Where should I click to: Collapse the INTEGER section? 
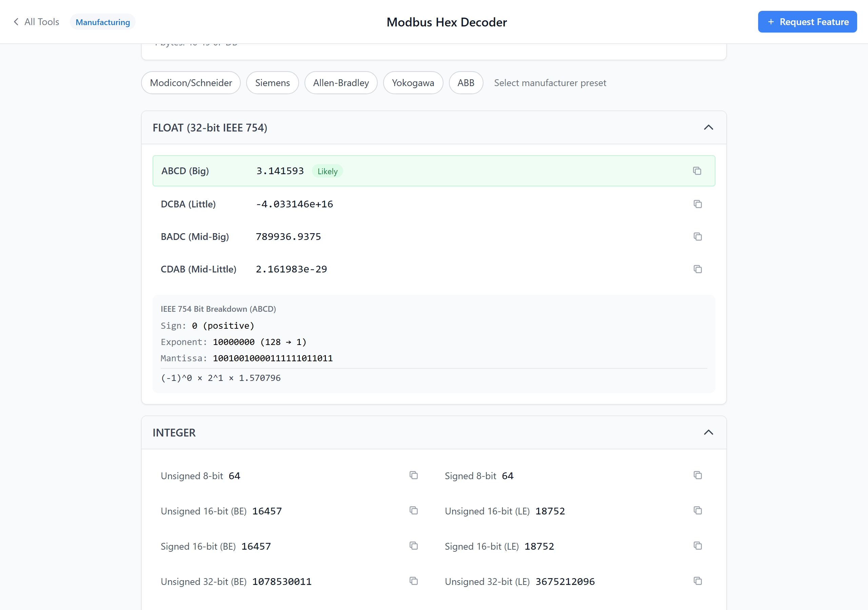click(708, 432)
